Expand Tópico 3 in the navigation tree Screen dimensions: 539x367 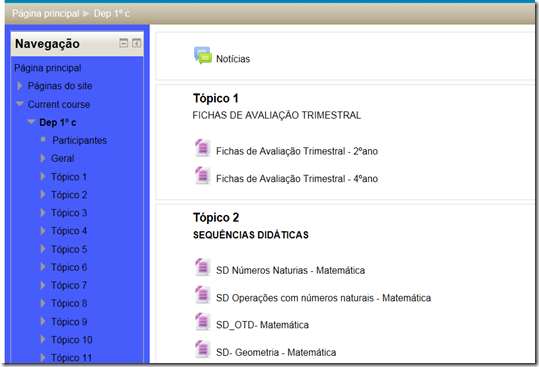click(x=43, y=213)
